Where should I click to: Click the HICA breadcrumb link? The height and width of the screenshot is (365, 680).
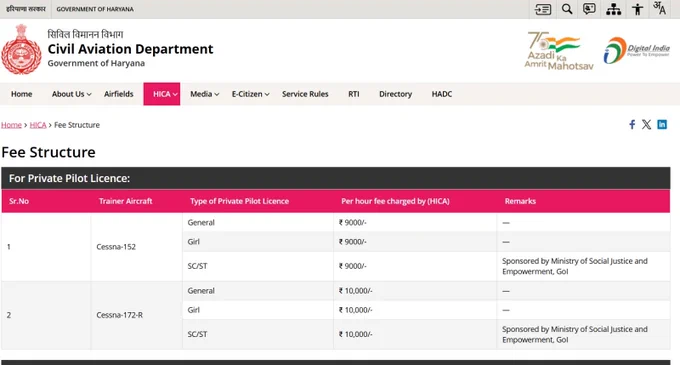pos(38,125)
